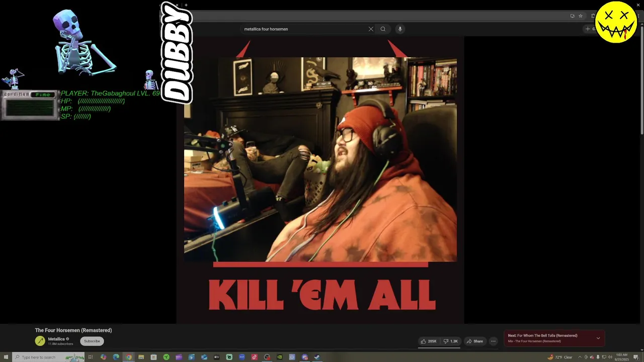
Task: Open Steam from the taskbar
Action: [317, 357]
